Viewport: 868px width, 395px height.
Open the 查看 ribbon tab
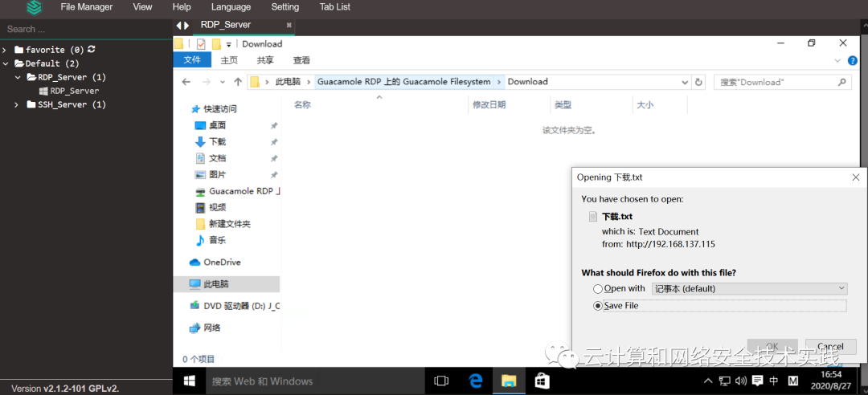[x=301, y=60]
